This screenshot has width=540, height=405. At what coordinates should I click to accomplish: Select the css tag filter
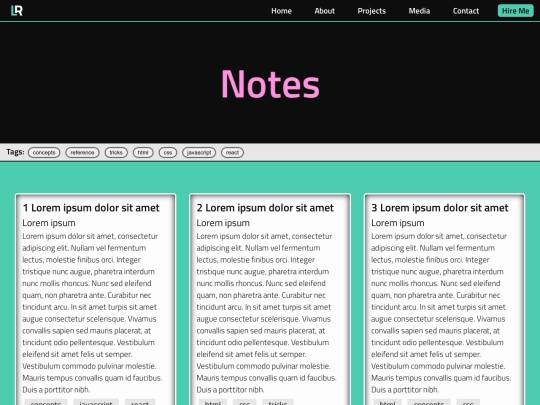(x=168, y=153)
